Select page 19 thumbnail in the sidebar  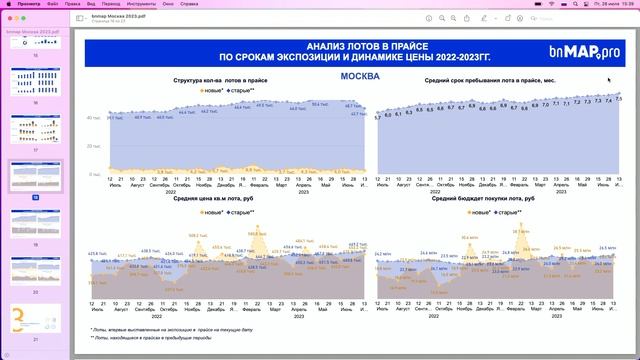(x=36, y=224)
